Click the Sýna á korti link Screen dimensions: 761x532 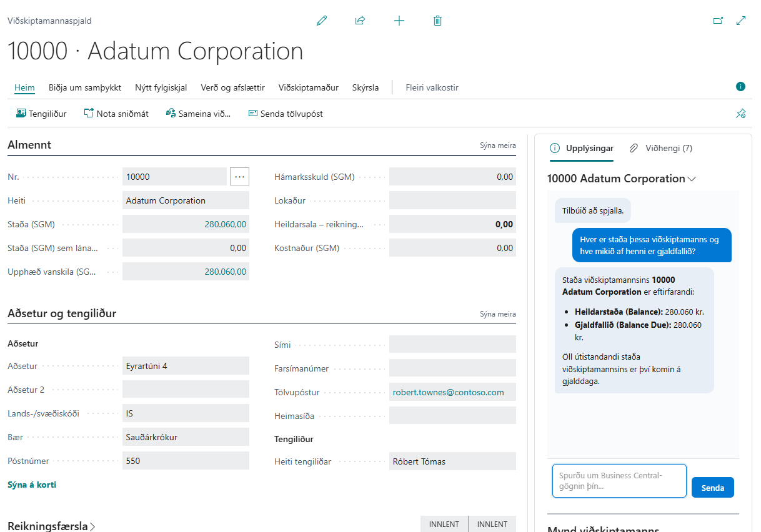(x=32, y=485)
